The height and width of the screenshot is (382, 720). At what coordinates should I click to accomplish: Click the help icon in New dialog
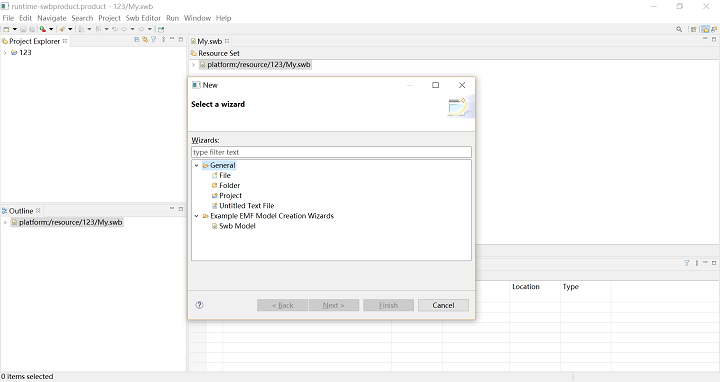click(199, 305)
